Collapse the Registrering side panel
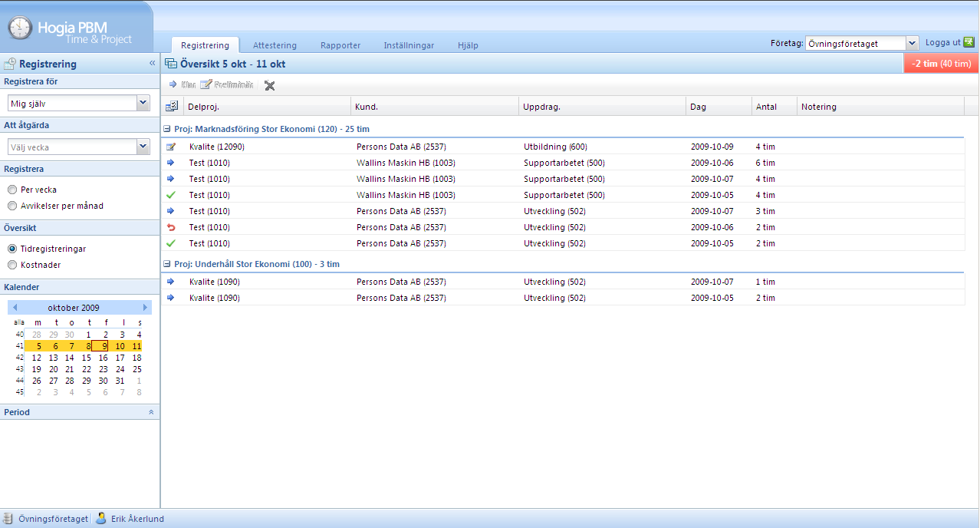This screenshot has width=980, height=528. point(152,64)
